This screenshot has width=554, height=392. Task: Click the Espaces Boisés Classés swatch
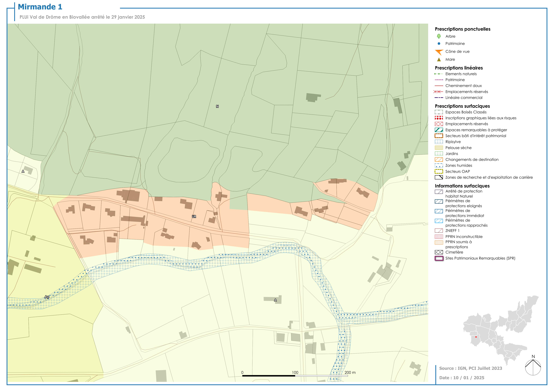coord(439,112)
